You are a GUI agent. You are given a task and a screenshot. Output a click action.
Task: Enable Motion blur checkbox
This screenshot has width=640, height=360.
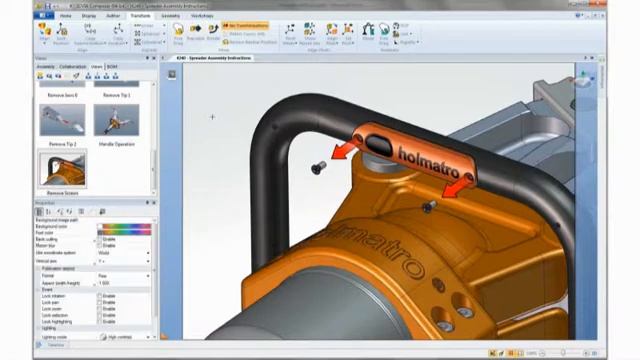pos(100,246)
